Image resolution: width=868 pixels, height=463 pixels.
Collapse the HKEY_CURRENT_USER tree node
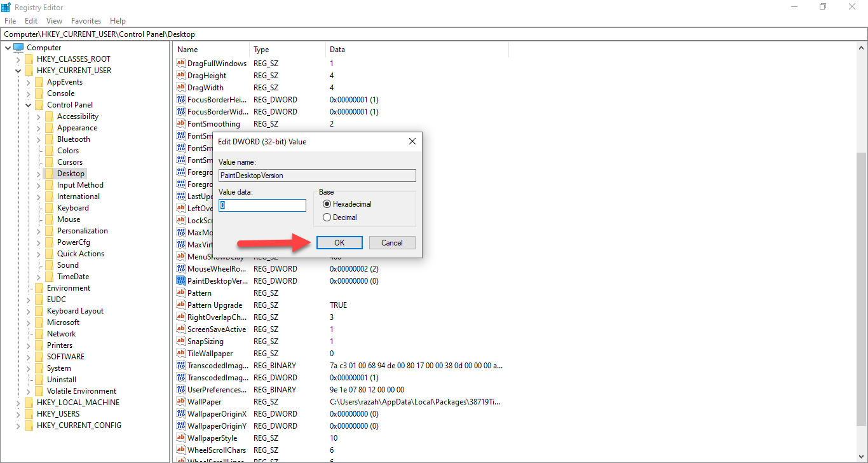[x=18, y=71]
